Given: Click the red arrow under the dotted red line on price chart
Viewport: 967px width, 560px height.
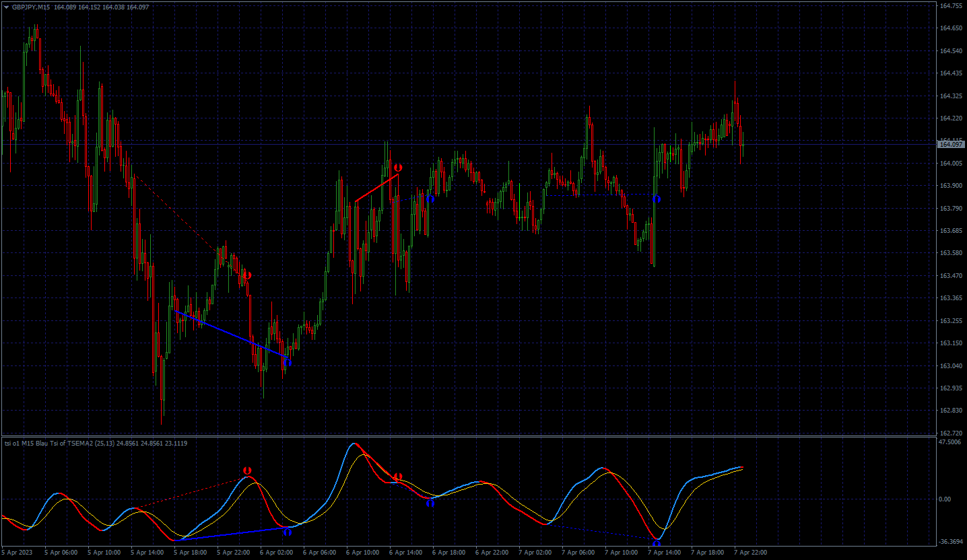Looking at the screenshot, I should (248, 275).
